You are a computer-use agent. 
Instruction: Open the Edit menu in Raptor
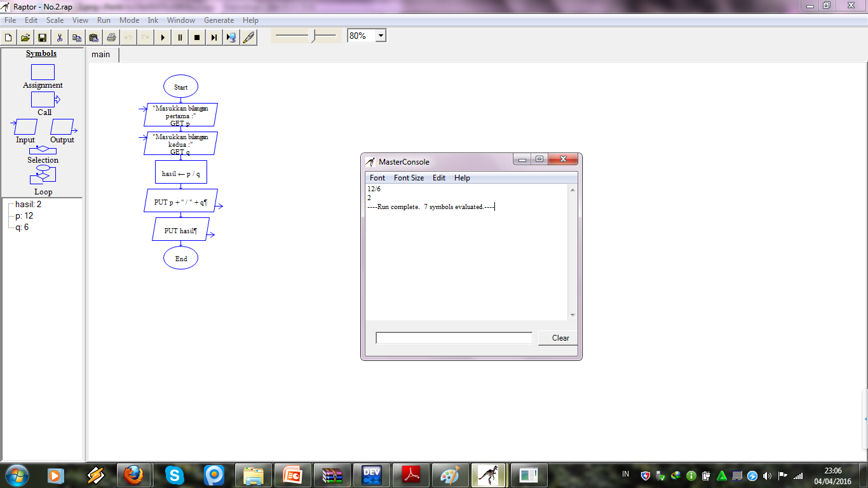tap(31, 20)
